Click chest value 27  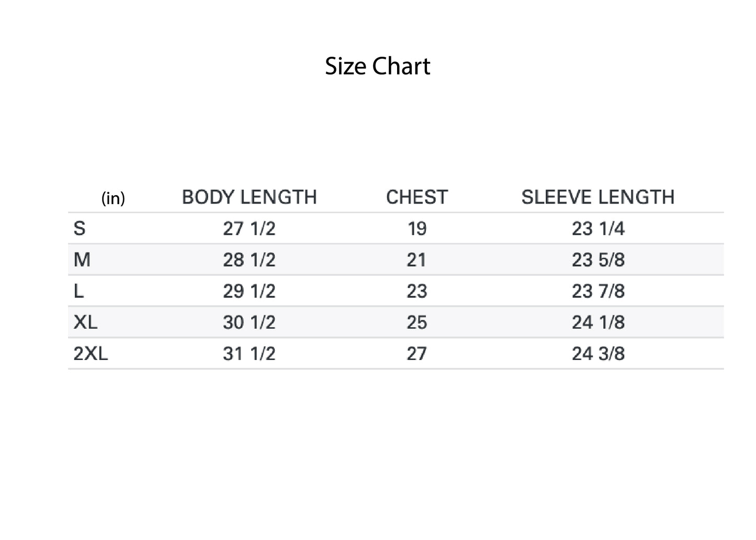pos(416,354)
